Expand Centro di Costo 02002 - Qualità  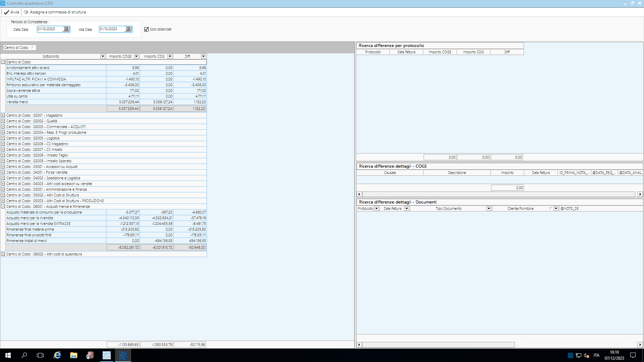click(3, 121)
